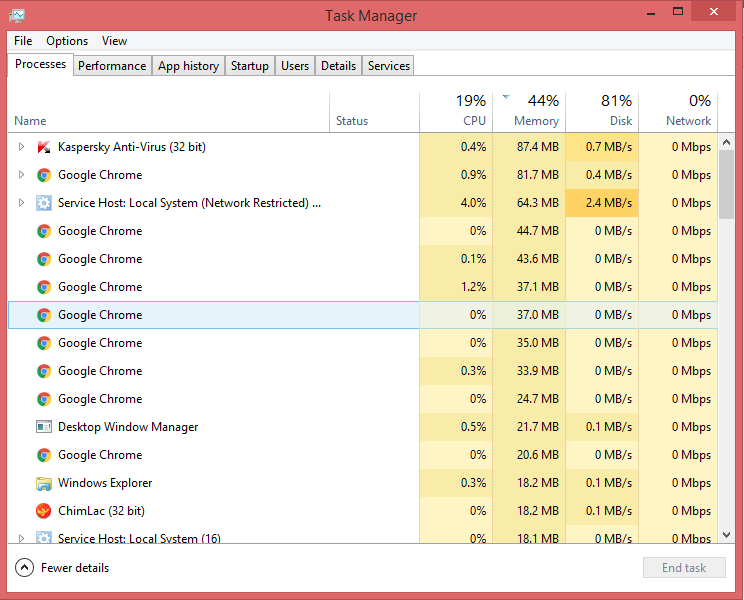Image resolution: width=744 pixels, height=600 pixels.
Task: Click the Kaspersky Anti-Virus process icon
Action: (44, 147)
